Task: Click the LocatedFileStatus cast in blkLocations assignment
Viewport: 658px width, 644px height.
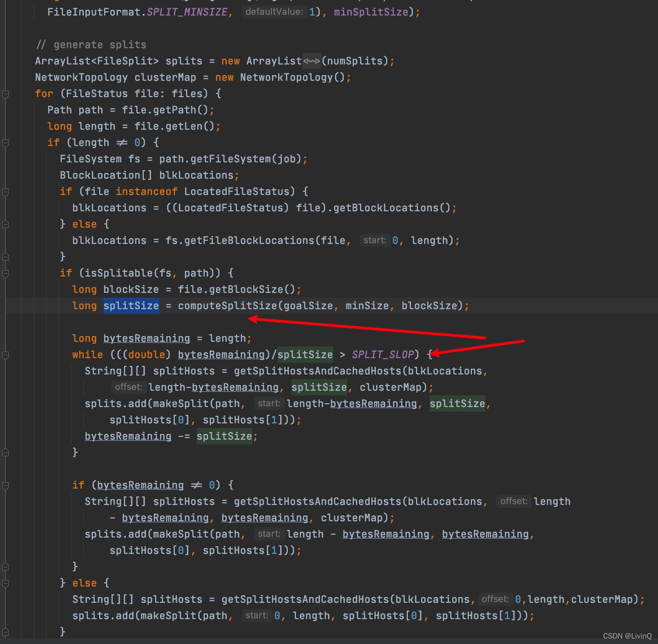Action: point(230,208)
